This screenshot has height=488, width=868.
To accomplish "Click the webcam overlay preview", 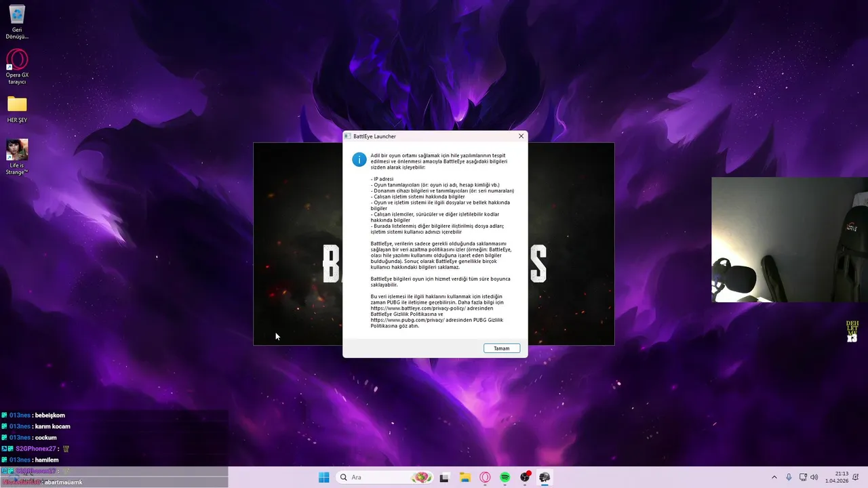I will [x=789, y=240].
